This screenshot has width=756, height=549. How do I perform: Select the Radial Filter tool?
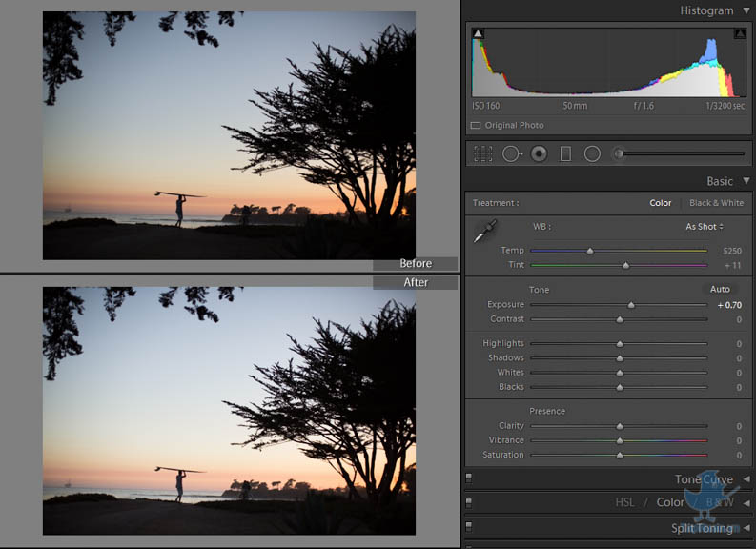pos(592,153)
